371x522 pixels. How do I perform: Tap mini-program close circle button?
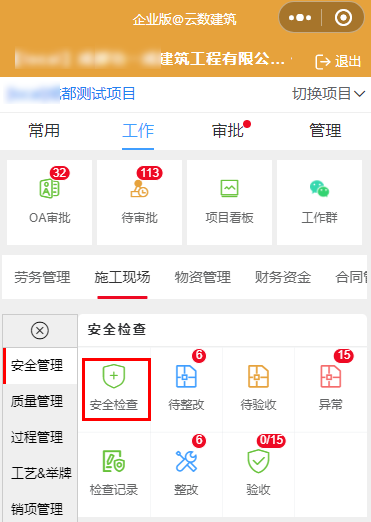[x=343, y=17]
